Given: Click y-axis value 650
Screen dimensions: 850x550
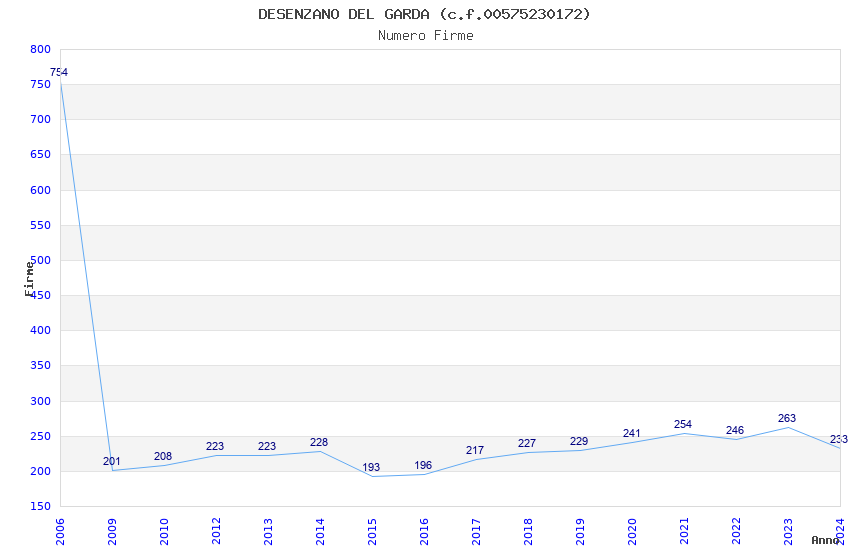Looking at the screenshot, I should (41, 154).
